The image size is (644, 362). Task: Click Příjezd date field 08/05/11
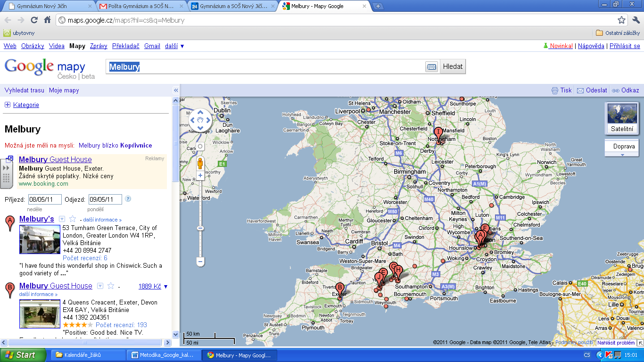45,199
